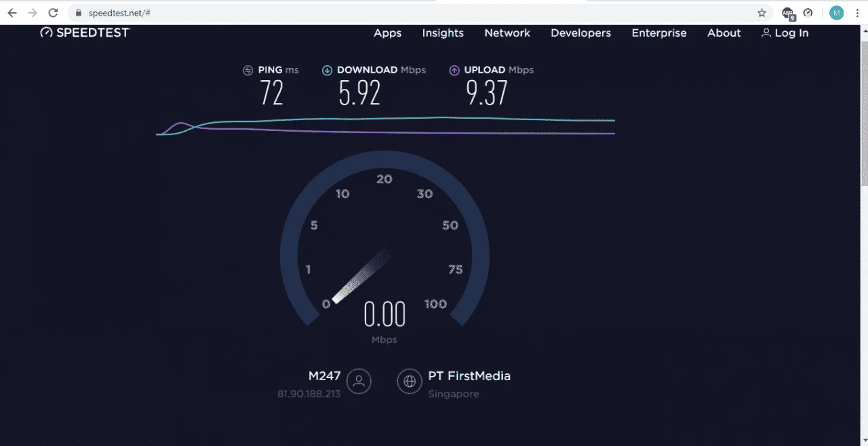Click the 100 mark on the gauge
This screenshot has width=868, height=446.
click(435, 304)
